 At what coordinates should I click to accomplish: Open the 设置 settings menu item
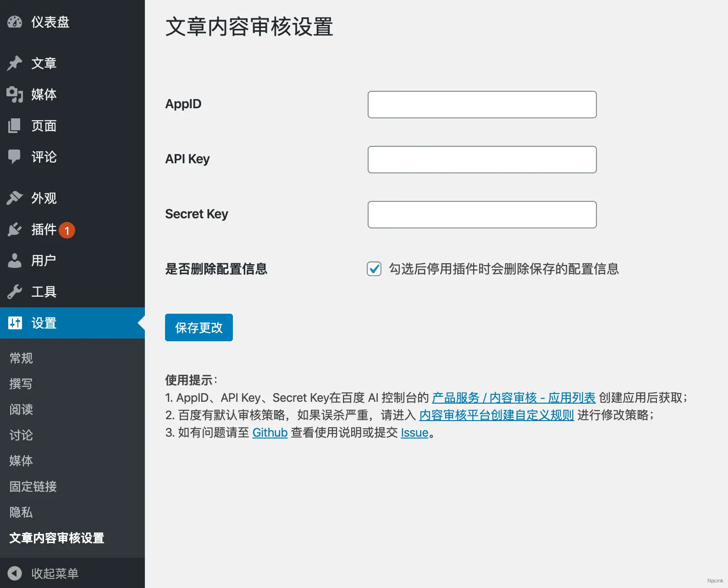(44, 323)
